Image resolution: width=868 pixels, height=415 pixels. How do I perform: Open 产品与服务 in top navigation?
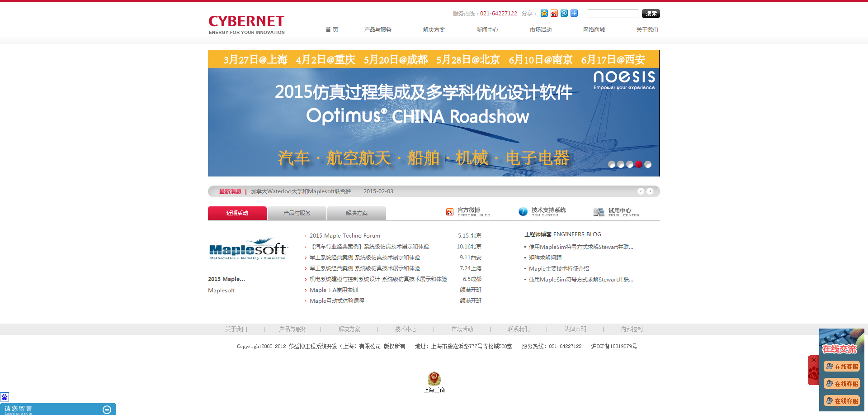pyautogui.click(x=378, y=30)
